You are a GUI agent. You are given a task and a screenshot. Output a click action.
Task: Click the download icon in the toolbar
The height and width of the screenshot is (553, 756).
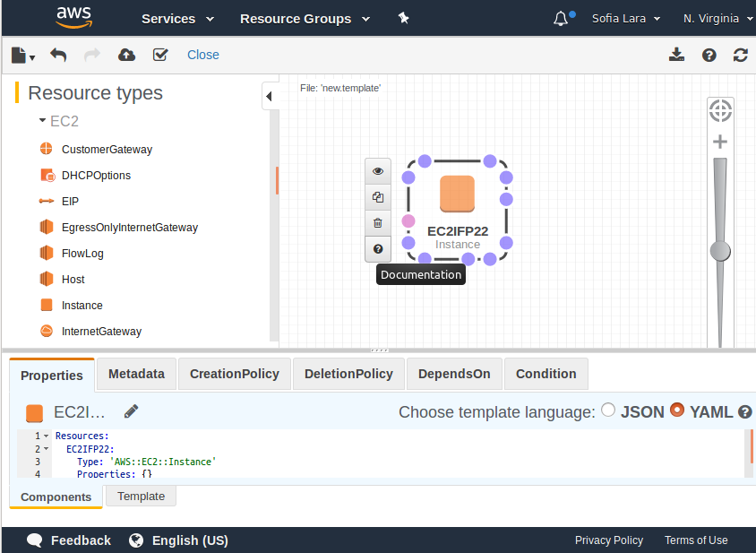(x=676, y=55)
